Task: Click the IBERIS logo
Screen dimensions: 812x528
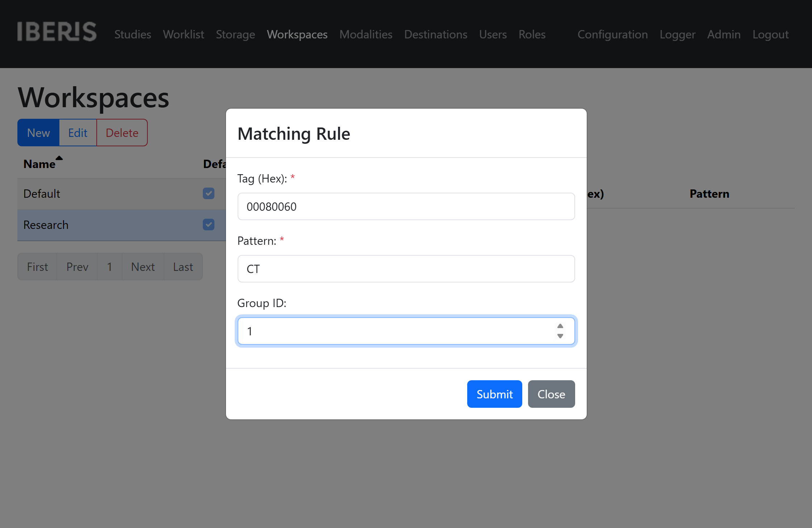Action: click(57, 32)
